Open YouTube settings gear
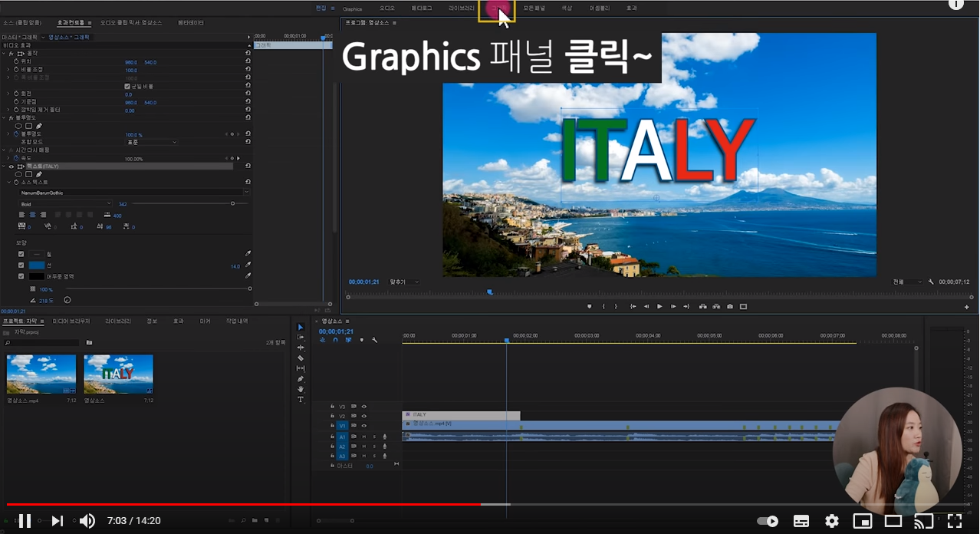 pos(832,521)
